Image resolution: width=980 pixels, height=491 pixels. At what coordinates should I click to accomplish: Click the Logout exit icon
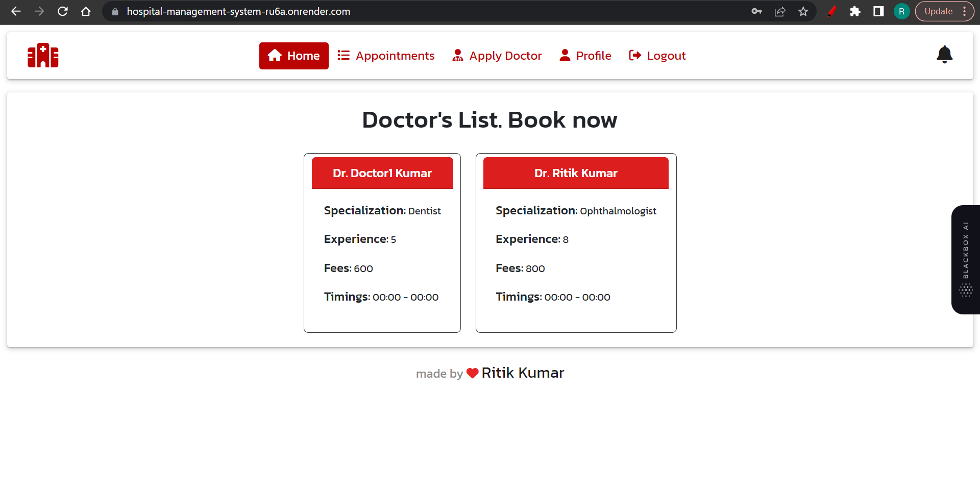pos(634,55)
